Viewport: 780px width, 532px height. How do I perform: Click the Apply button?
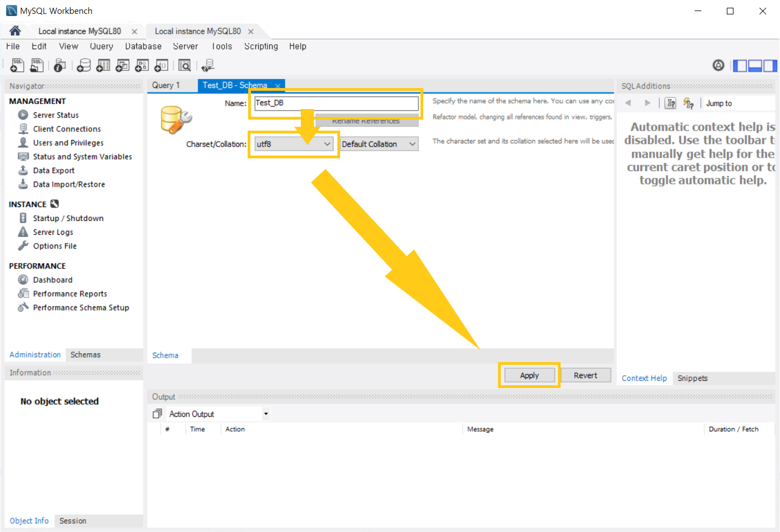pos(530,375)
